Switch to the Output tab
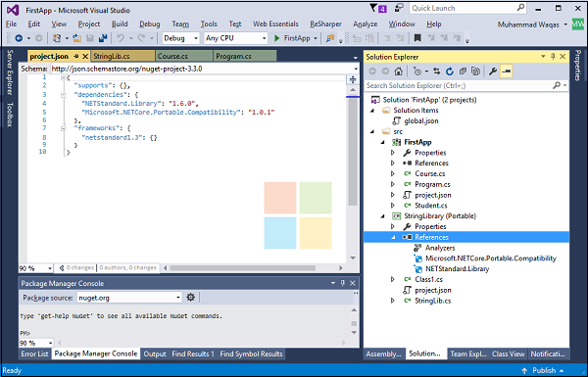The height and width of the screenshot is (377, 588). [x=155, y=353]
